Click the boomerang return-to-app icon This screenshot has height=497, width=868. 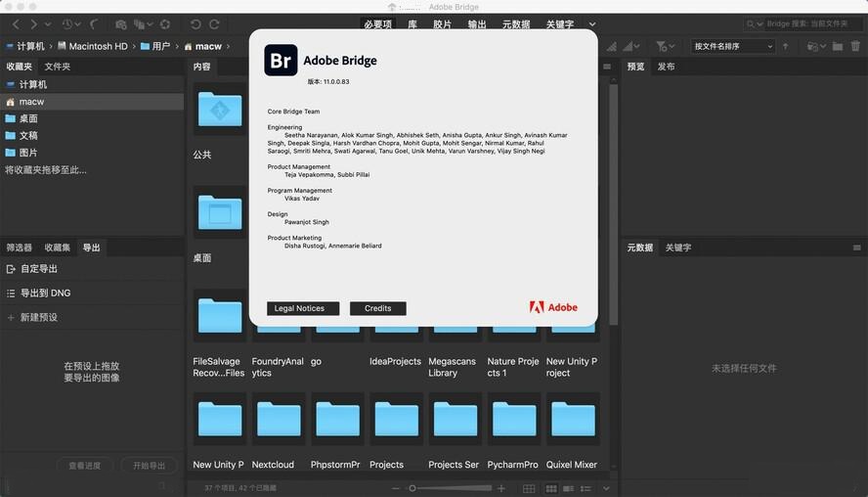94,24
